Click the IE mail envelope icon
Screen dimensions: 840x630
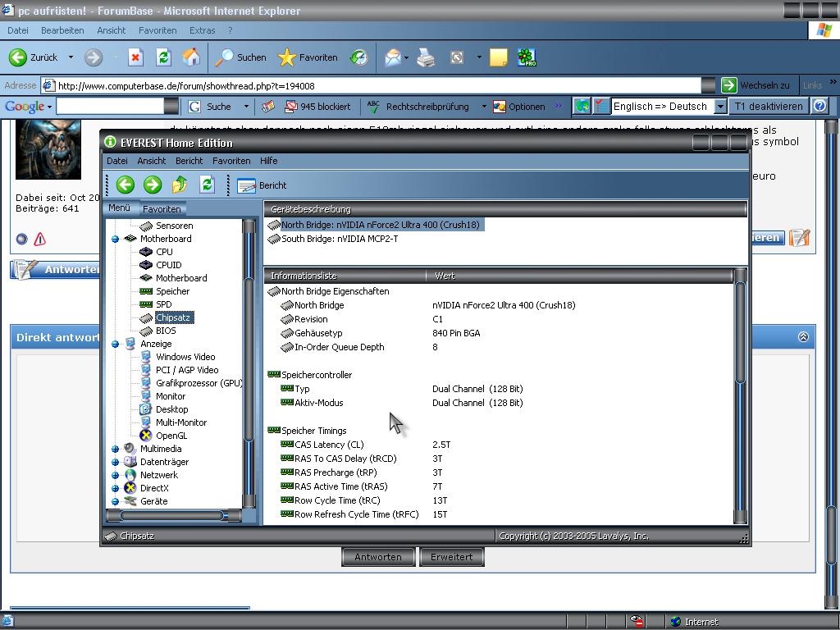point(393,57)
